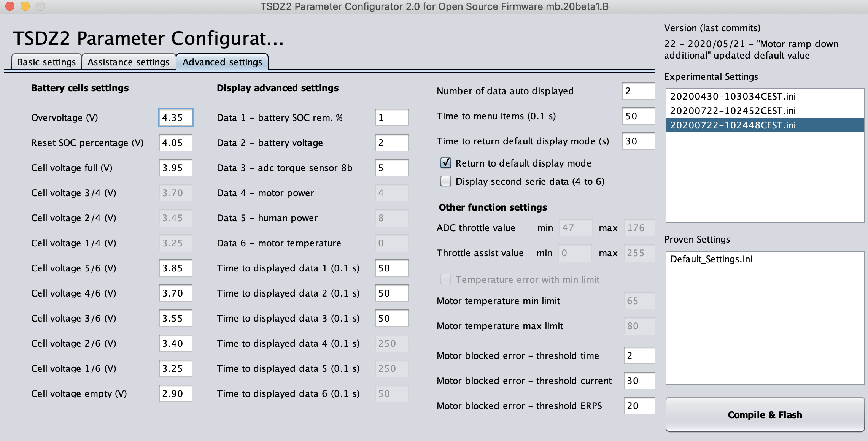The image size is (868, 441).
Task: Select 20200722-102448CEST.ini in Experimental Settings
Action: [x=765, y=125]
